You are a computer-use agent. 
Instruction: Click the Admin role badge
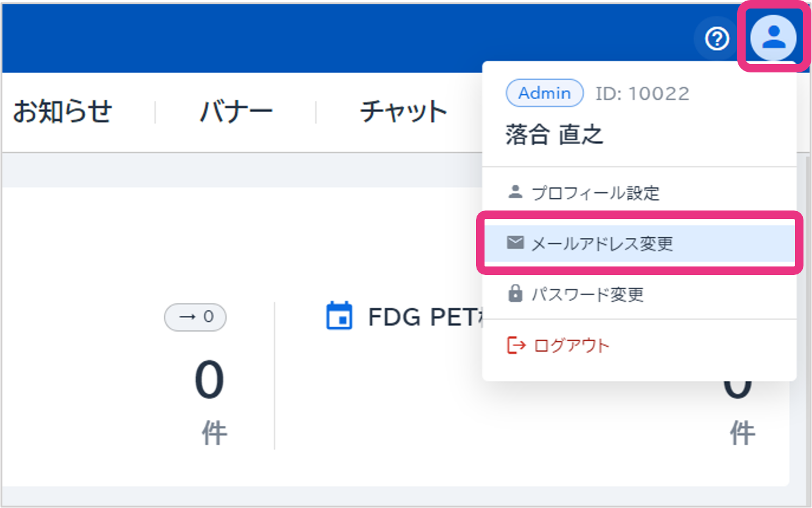(544, 93)
